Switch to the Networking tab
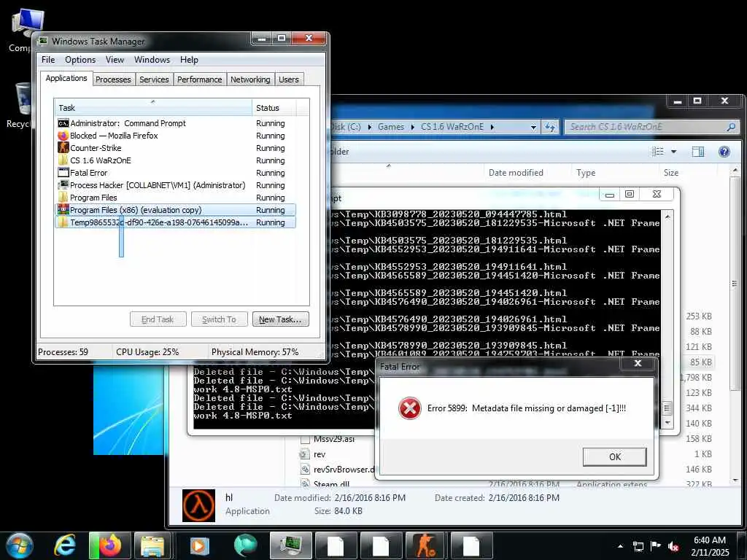The image size is (747, 560). 250,79
